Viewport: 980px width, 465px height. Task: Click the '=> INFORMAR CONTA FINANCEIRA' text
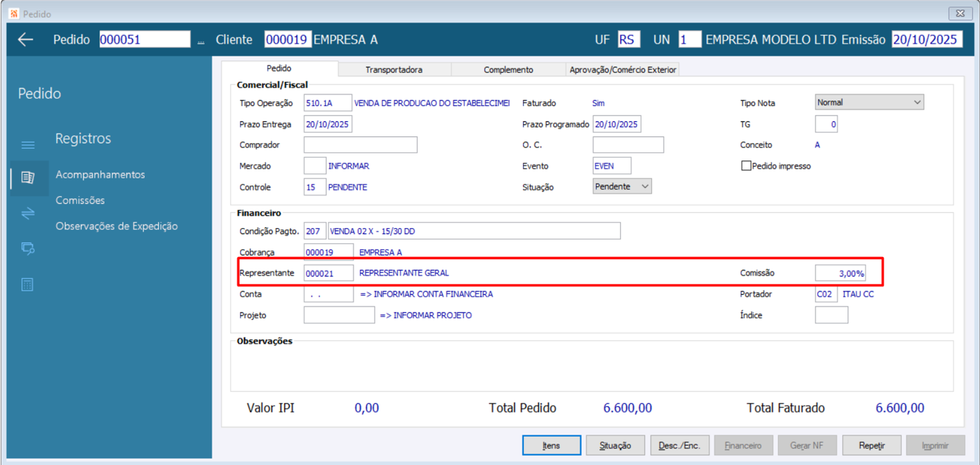point(427,294)
